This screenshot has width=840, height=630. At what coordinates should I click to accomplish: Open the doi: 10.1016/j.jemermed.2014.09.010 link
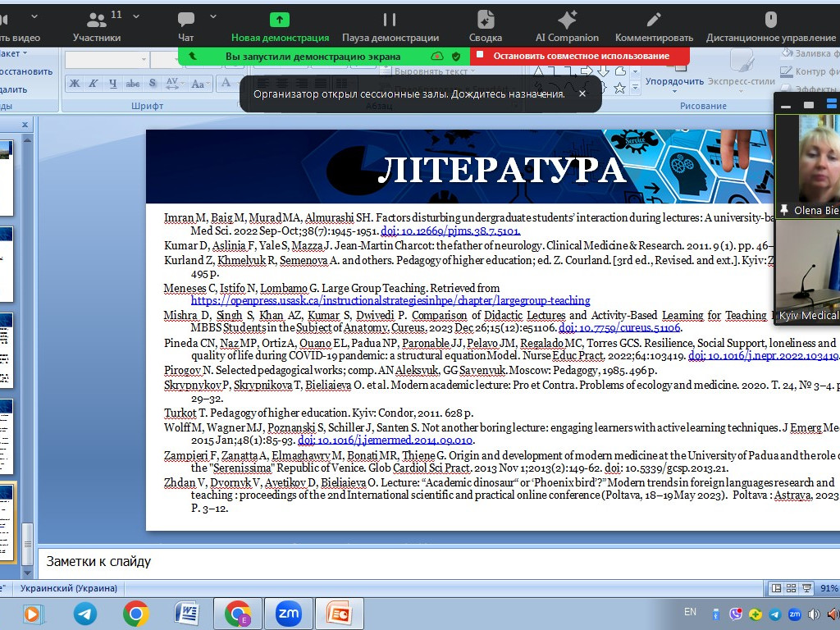(386, 440)
